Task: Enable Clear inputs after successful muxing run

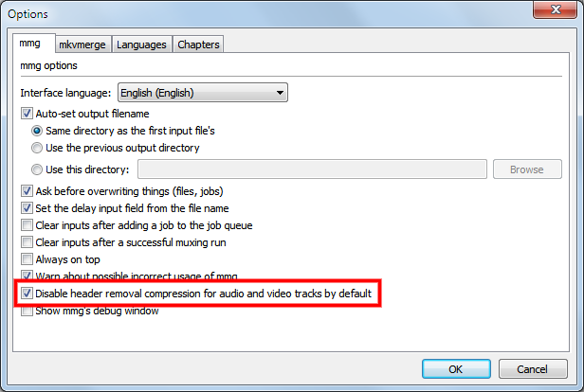Action: coord(27,242)
